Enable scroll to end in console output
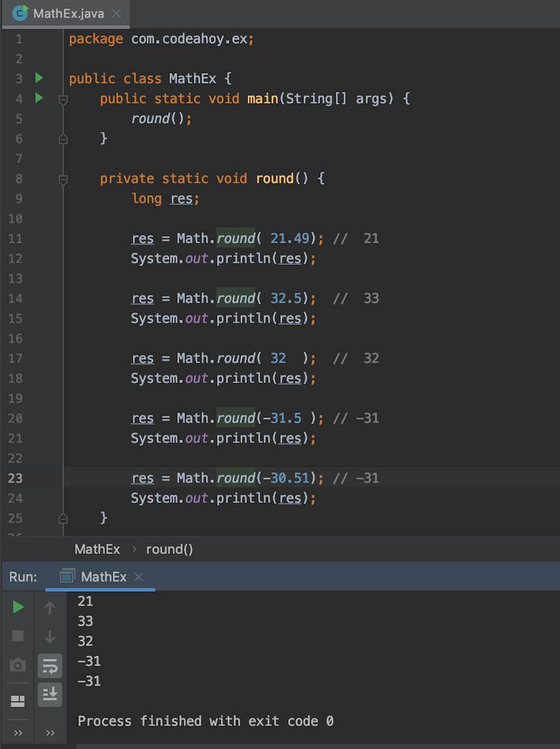Viewport: 560px width, 749px height. point(50,695)
